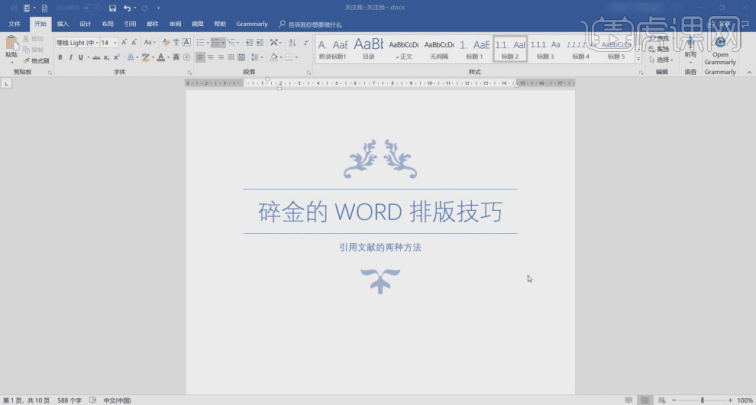
Task: Apply the 目录 style
Action: 368,49
